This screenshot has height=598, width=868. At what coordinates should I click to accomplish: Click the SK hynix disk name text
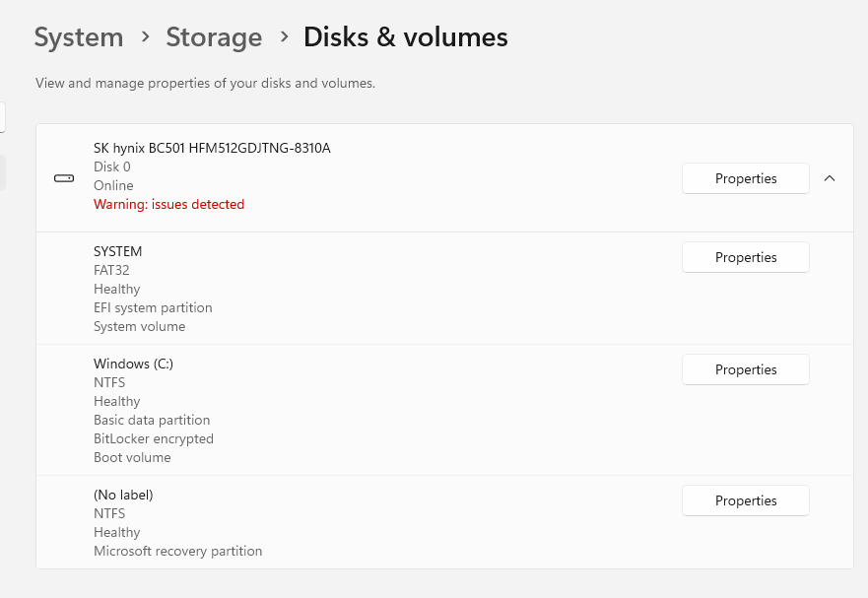point(212,148)
